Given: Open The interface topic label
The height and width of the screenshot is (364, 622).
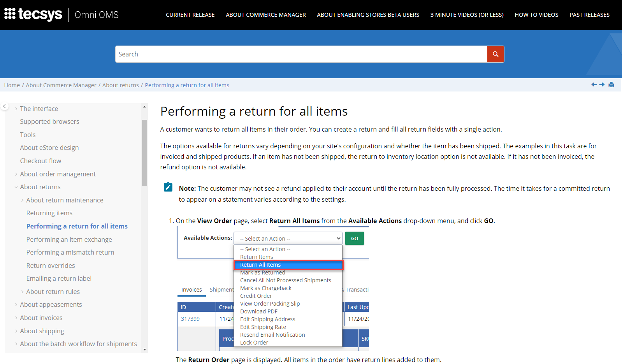Looking at the screenshot, I should point(39,109).
